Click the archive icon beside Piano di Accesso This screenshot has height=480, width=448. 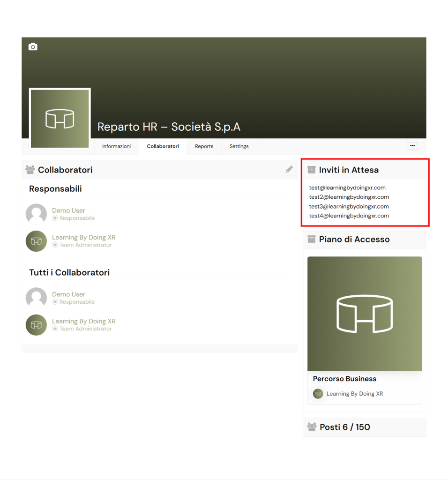pos(312,239)
